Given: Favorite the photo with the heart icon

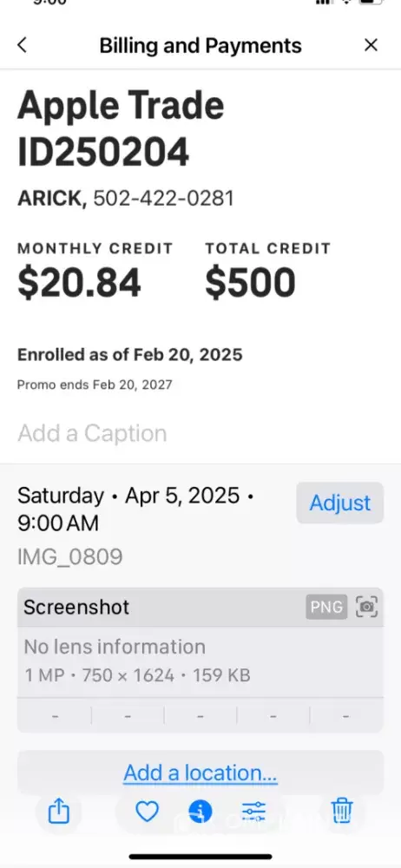Looking at the screenshot, I should click(x=148, y=812).
